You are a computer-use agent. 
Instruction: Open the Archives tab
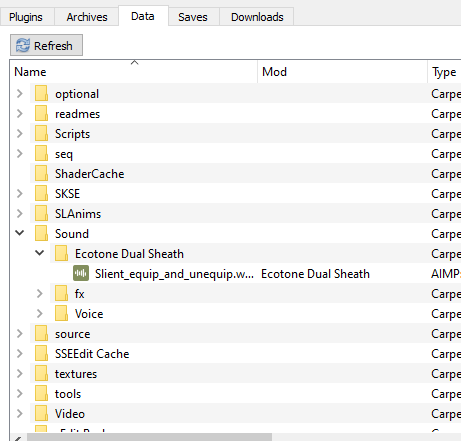87,17
